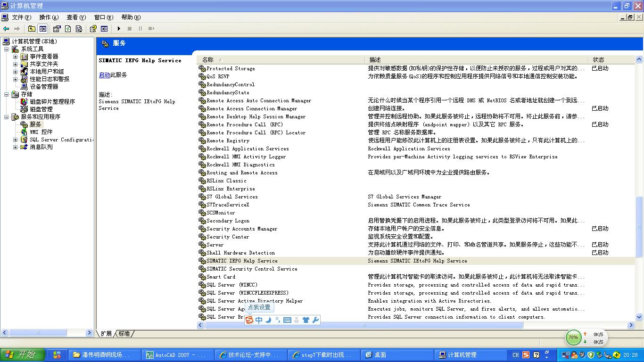Screen dimensions: 644x362
Task: Collapse the 系统工具 tree node
Action: [7, 49]
